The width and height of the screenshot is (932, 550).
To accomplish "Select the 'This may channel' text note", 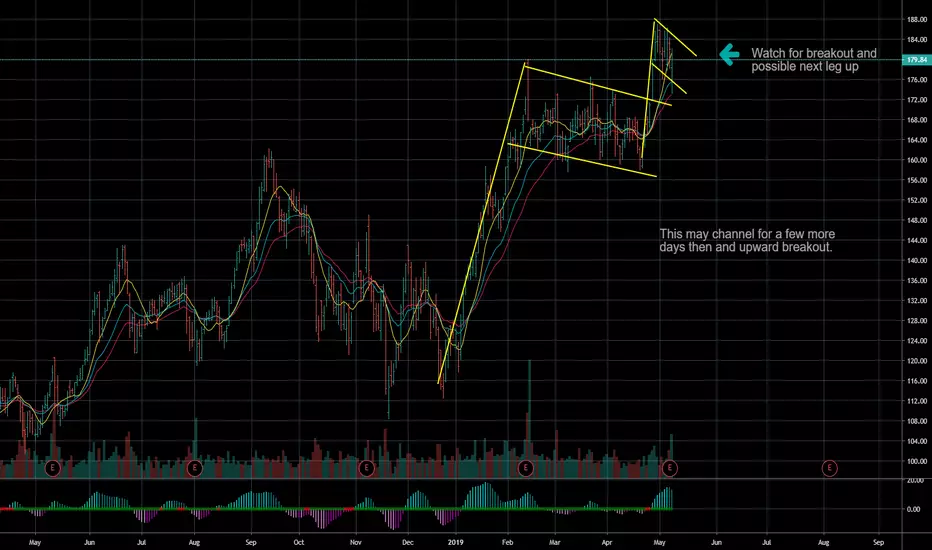I will (747, 241).
